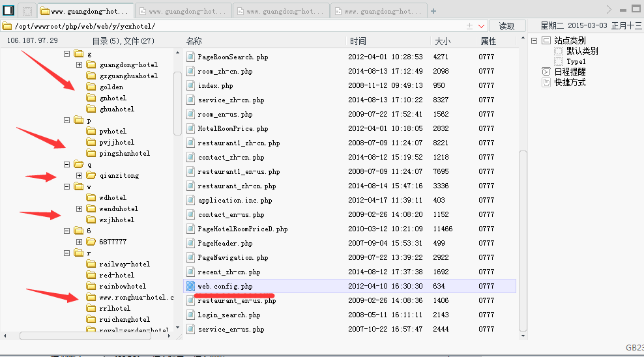Click the 快捷方式 shortcut icon
This screenshot has width=644, height=357.
pos(546,82)
